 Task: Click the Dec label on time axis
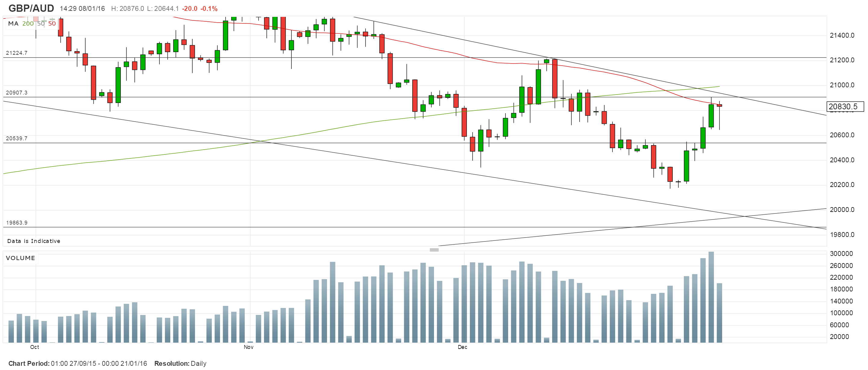pos(462,347)
